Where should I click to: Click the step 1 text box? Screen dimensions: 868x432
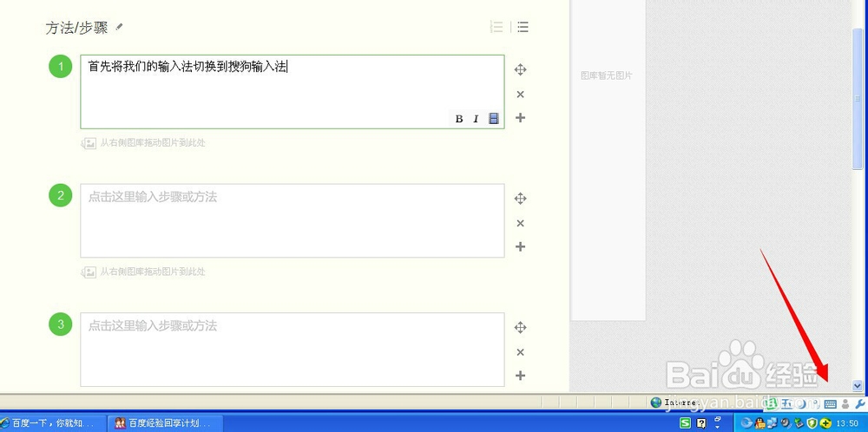coord(293,92)
